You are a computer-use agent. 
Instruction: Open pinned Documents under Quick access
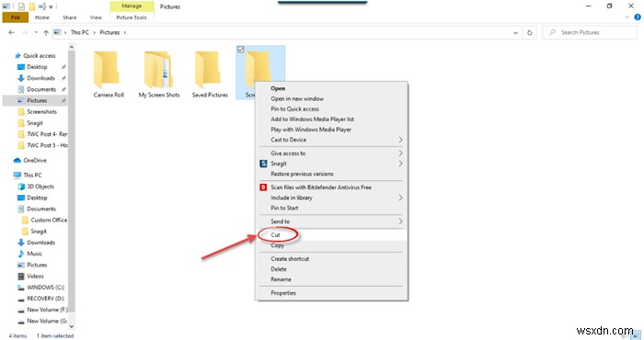(41, 89)
